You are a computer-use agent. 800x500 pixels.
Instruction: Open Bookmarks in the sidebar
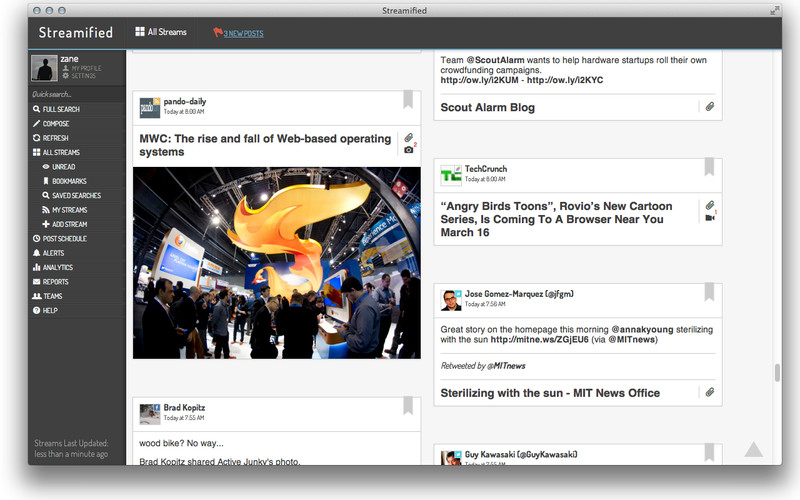[x=64, y=181]
